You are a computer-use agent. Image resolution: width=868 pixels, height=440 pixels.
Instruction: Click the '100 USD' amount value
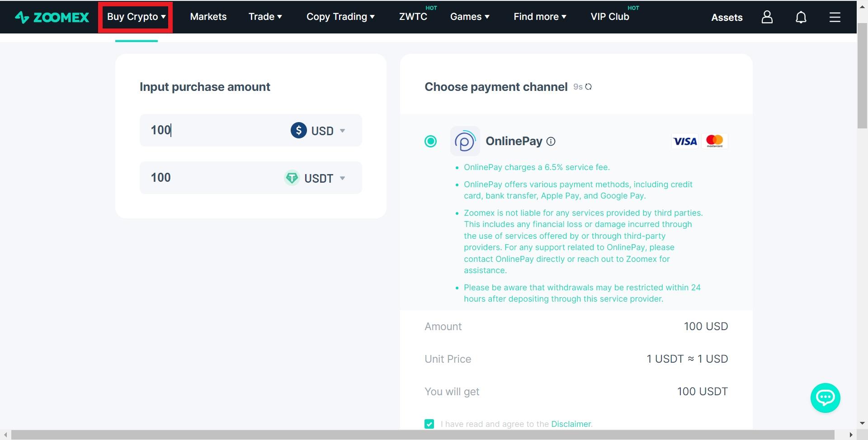(x=706, y=326)
